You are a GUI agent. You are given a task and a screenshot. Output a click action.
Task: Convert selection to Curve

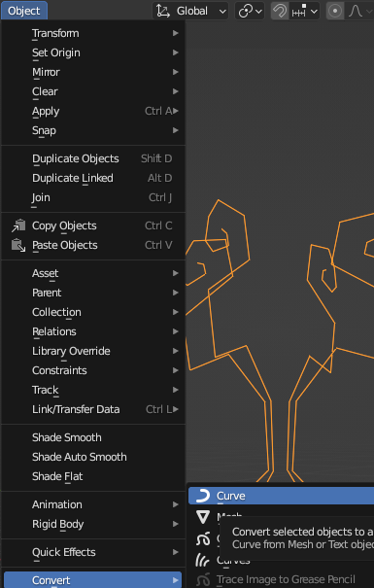[281, 496]
